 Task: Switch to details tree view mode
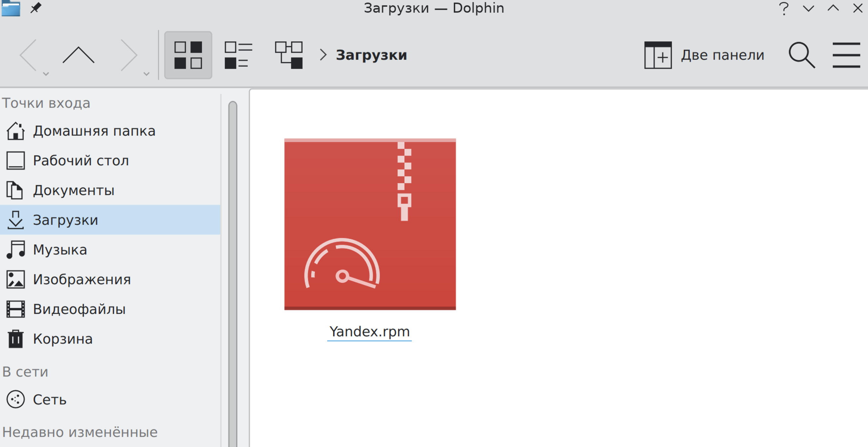click(x=289, y=55)
